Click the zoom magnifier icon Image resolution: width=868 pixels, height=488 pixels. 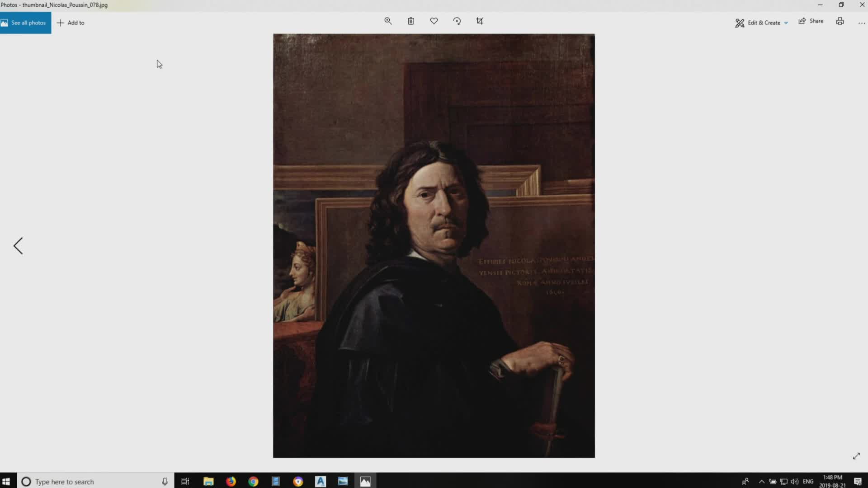[388, 21]
